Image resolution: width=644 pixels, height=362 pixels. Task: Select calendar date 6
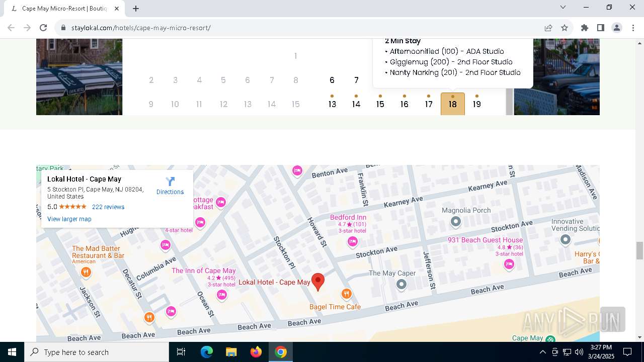click(332, 80)
